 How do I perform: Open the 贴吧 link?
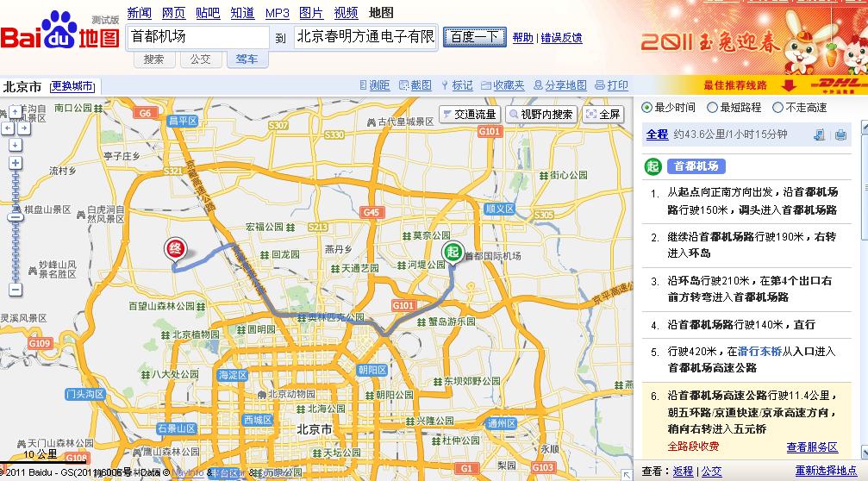[208, 13]
